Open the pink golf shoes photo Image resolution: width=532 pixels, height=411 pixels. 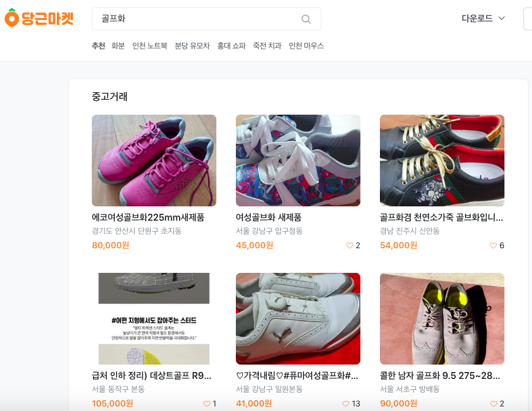pyautogui.click(x=154, y=161)
